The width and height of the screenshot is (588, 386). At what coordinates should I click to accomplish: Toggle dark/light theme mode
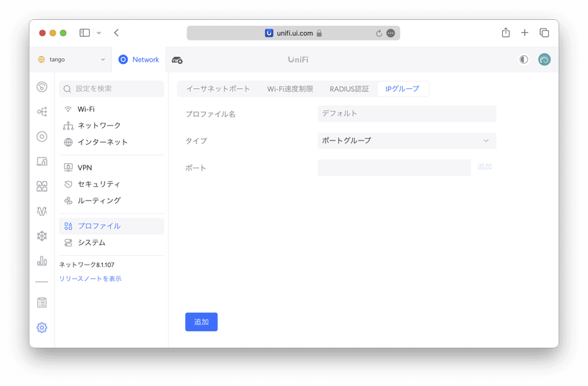pos(523,60)
